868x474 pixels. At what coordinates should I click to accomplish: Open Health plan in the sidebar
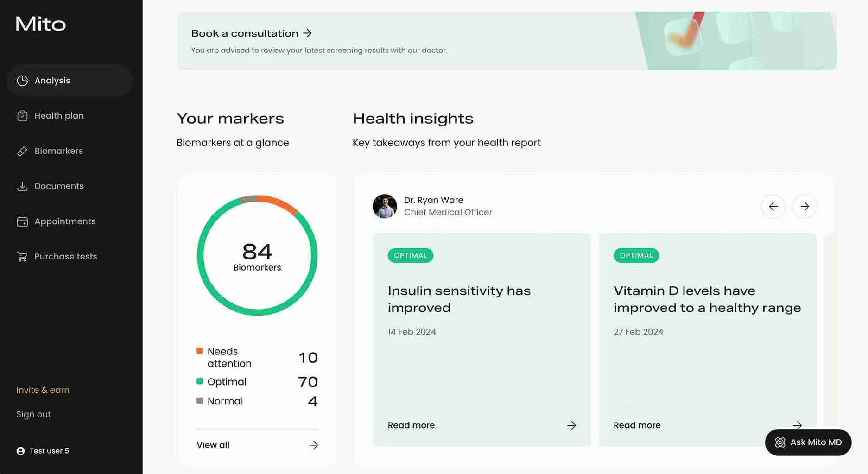click(x=59, y=116)
